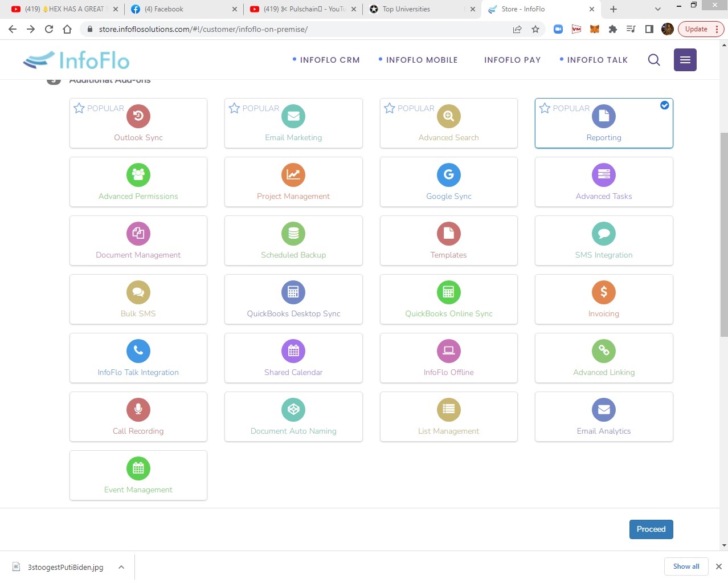The height and width of the screenshot is (583, 728).
Task: Select the Call Recording microphone icon
Action: pos(138,410)
